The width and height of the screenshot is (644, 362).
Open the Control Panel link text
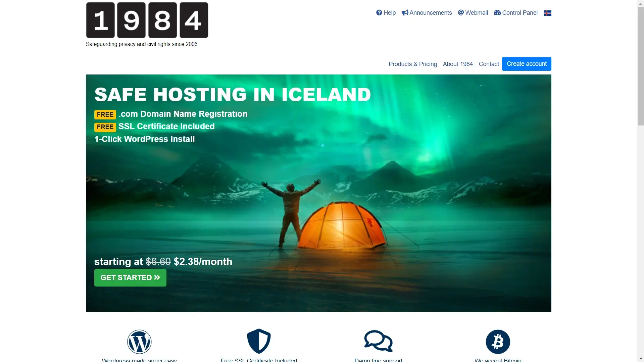tap(520, 13)
